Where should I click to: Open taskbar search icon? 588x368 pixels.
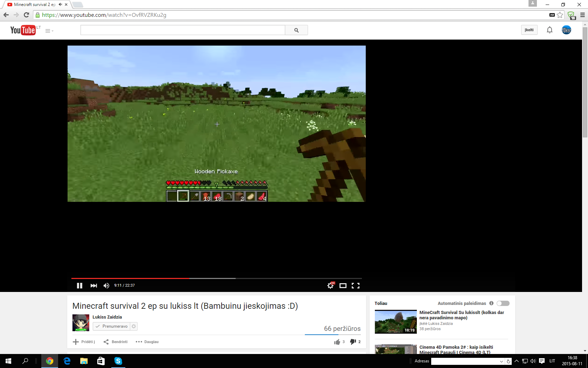pos(25,361)
